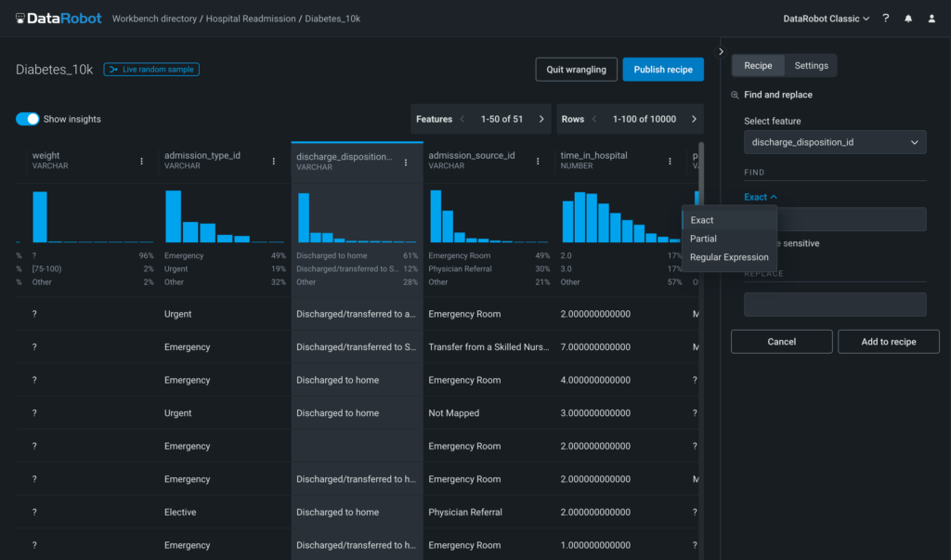Click Quit wrangling button
This screenshot has width=951, height=560.
click(x=576, y=69)
